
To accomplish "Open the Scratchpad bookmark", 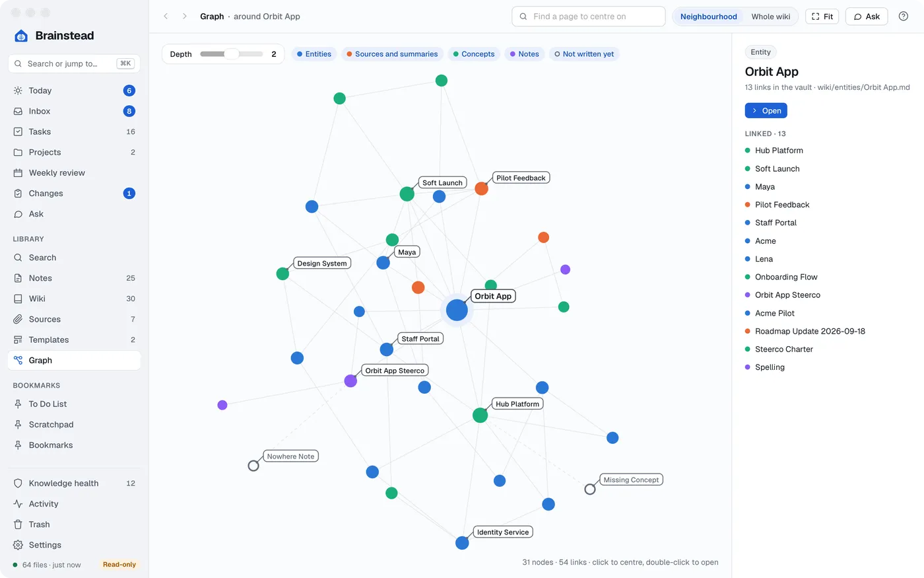I will 74,424.
